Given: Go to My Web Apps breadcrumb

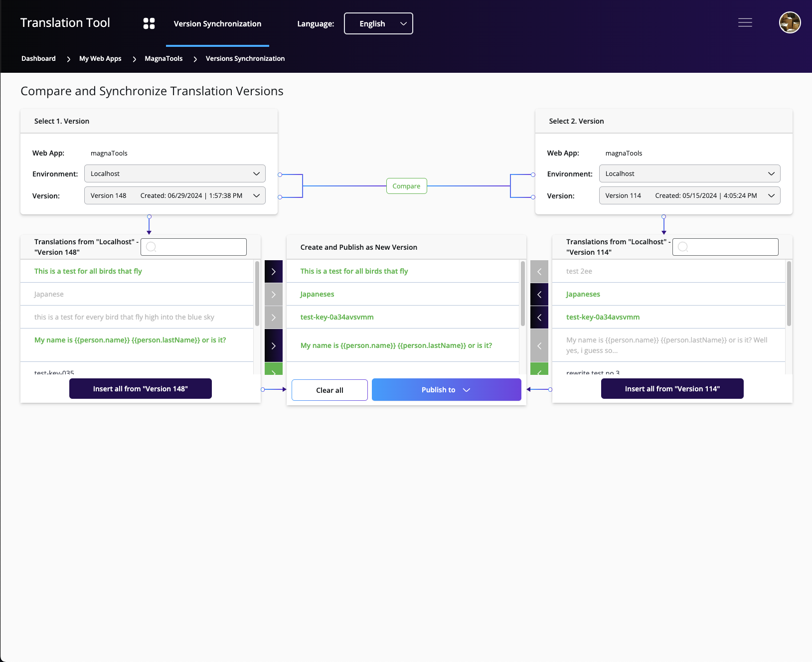Looking at the screenshot, I should pos(100,58).
